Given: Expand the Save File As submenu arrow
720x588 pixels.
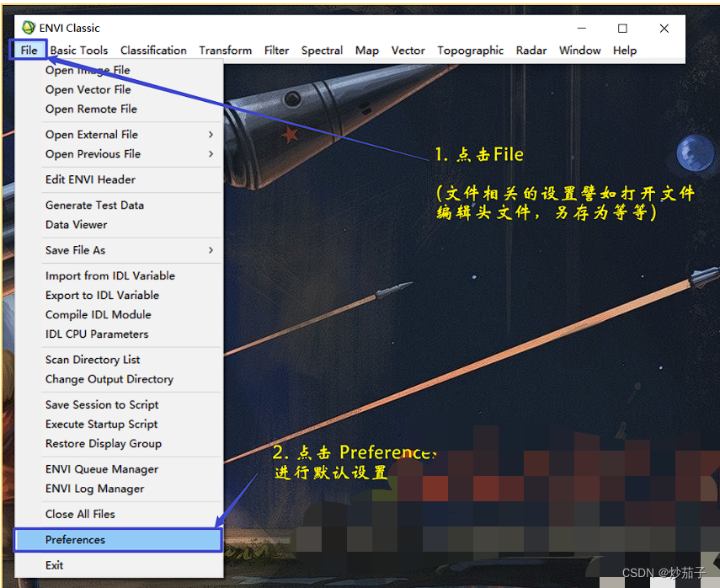Looking at the screenshot, I should tap(211, 250).
